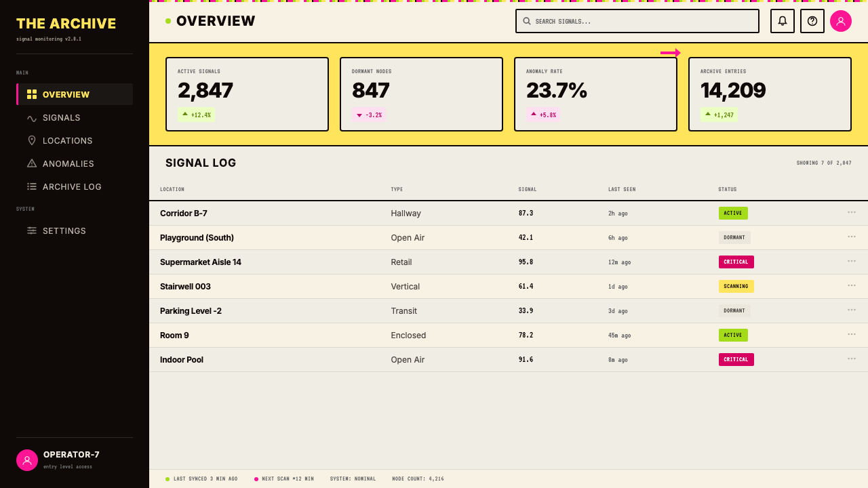Click the +12.4% change badge
Screen dimensions: 868x488
point(197,115)
